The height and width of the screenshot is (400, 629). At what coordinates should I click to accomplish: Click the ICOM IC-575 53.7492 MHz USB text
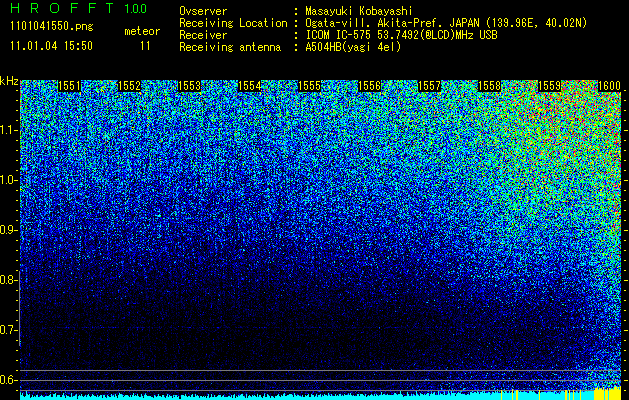(401, 35)
